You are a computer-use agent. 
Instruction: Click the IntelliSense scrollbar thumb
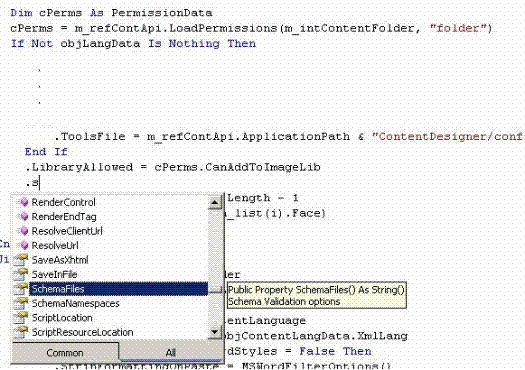pos(215,289)
